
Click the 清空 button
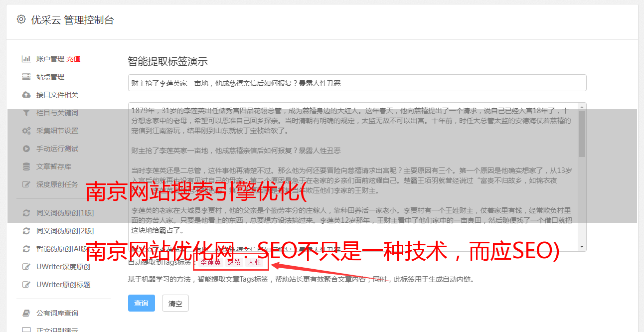click(175, 303)
